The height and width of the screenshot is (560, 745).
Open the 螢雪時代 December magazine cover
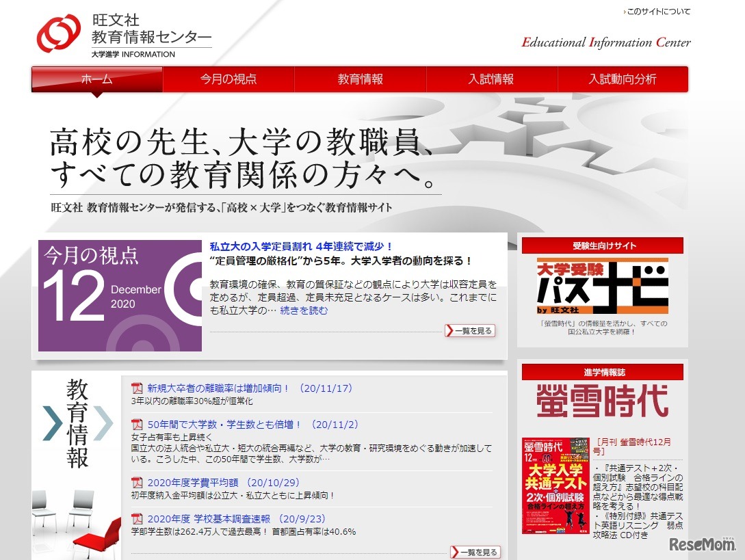coord(556,485)
